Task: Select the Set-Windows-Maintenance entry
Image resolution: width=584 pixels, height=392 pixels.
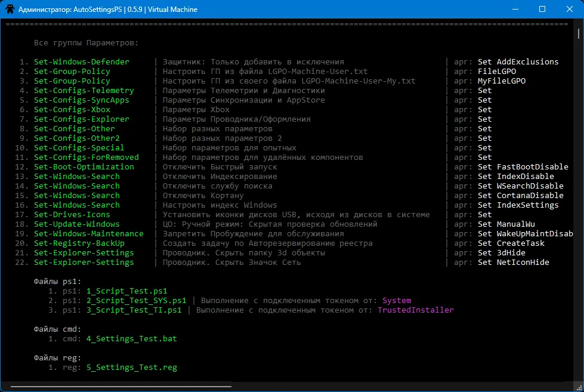Action: click(89, 234)
